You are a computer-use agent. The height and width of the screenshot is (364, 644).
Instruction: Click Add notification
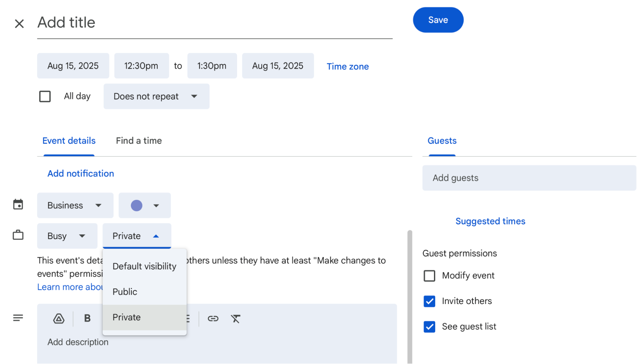[x=81, y=173]
